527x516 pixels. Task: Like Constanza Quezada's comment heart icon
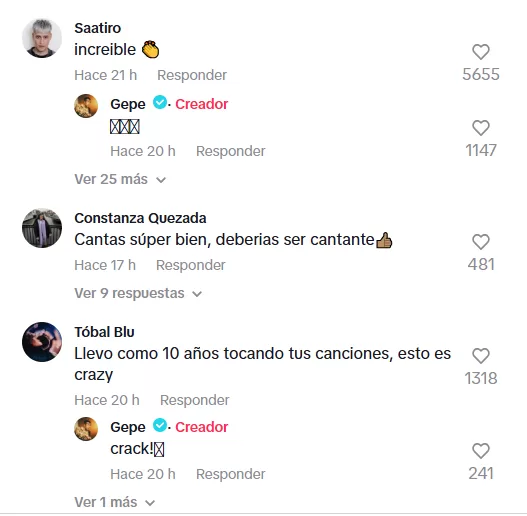(x=481, y=242)
